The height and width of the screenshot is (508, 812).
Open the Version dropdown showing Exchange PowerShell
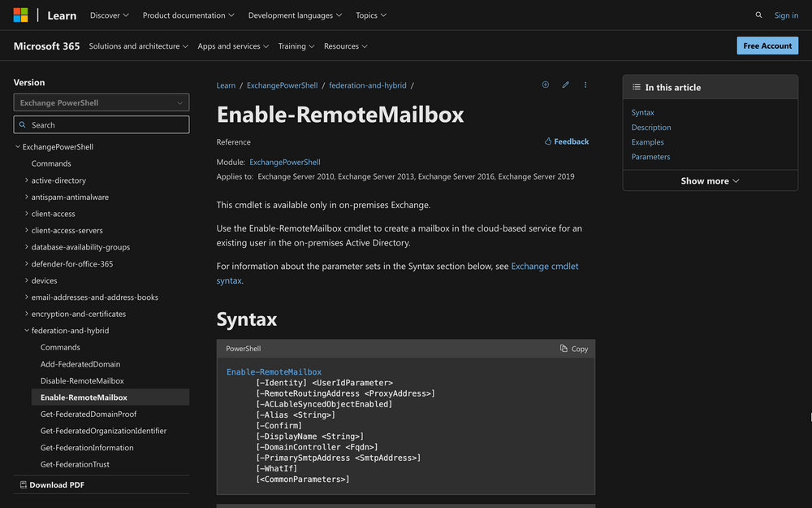tap(101, 102)
